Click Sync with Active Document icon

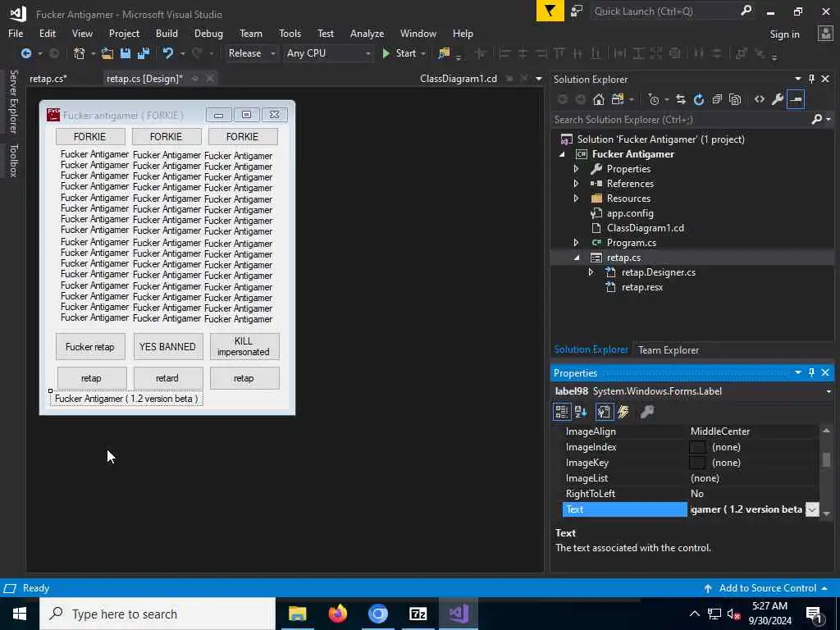(680, 99)
